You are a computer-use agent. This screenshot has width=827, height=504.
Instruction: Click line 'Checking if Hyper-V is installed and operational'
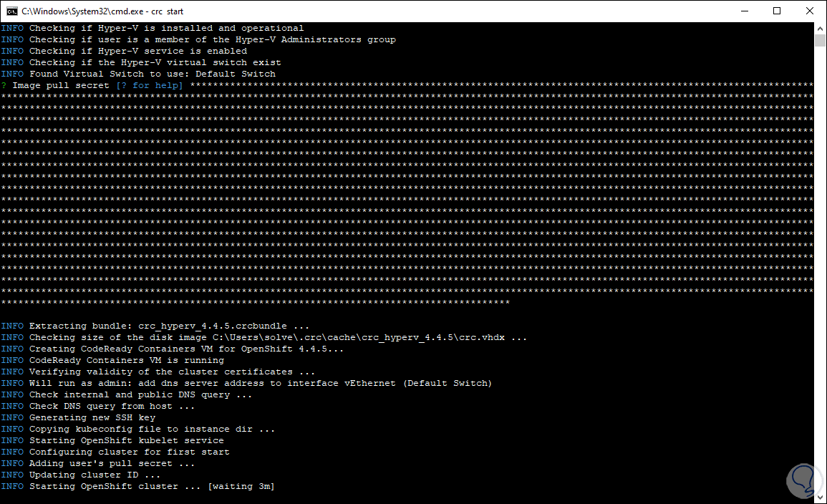click(153, 28)
